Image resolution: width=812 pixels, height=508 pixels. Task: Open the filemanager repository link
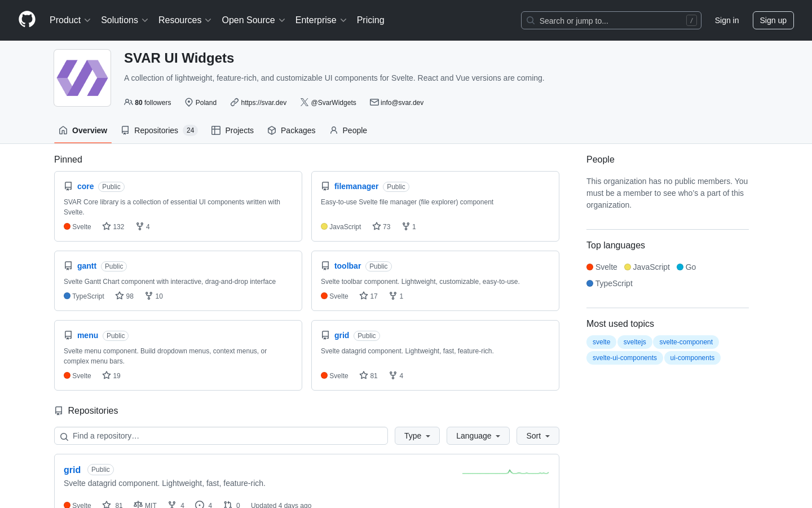coord(356,186)
